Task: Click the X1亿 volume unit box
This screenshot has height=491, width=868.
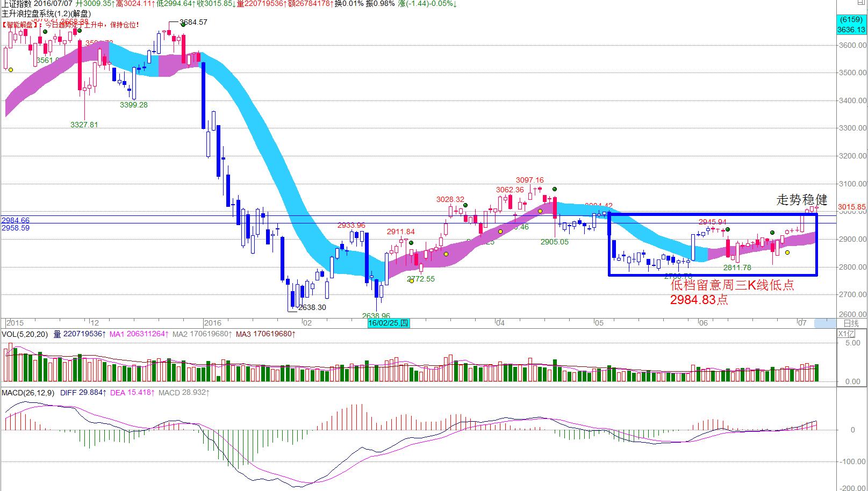Action: pyautogui.click(x=847, y=334)
